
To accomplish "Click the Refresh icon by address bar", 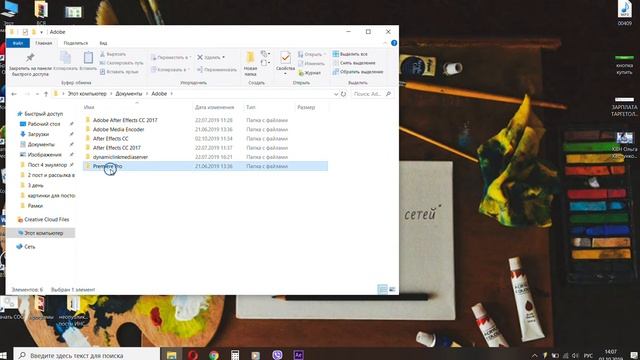I will pyautogui.click(x=344, y=94).
